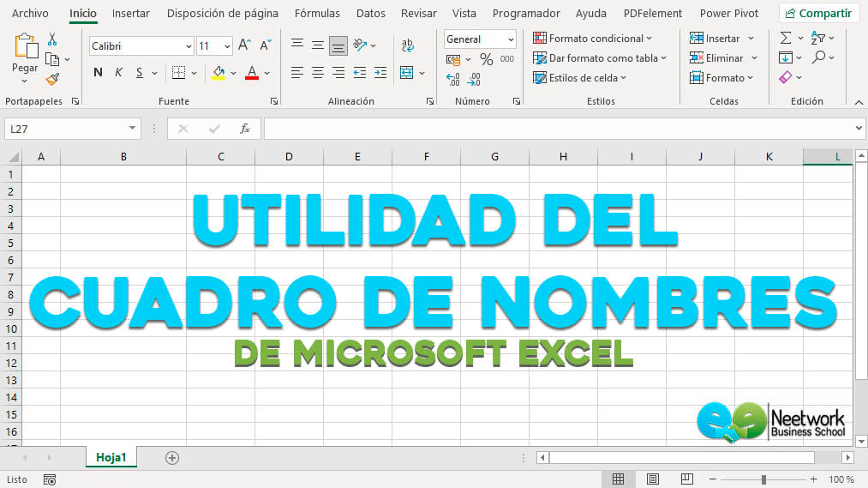
Task: Toggle italic formatting with K button
Action: click(x=118, y=73)
